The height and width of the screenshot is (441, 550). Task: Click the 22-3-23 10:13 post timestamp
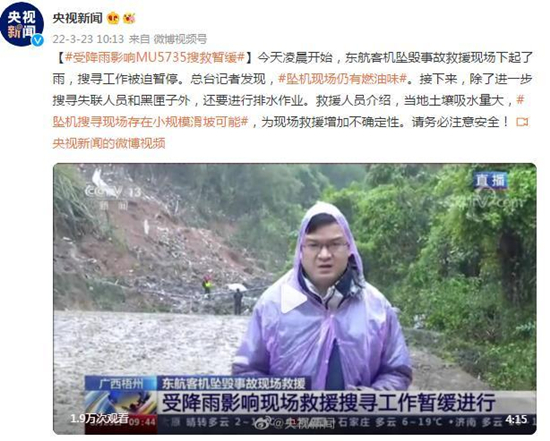(88, 39)
